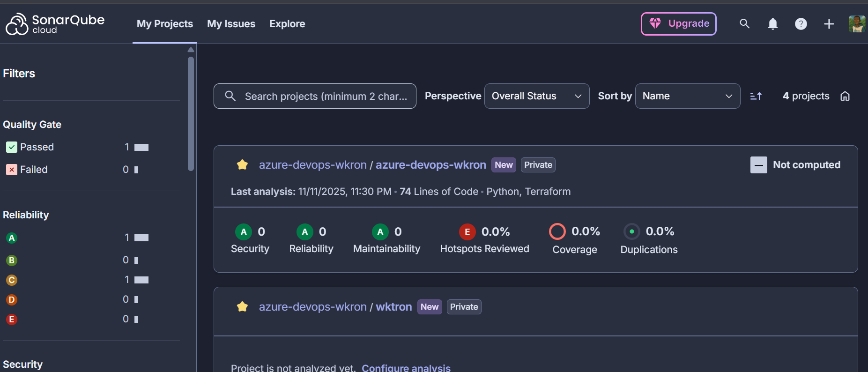This screenshot has width=868, height=372.
Task: Unfavorite the azure-devops-wkron project star
Action: (x=242, y=165)
